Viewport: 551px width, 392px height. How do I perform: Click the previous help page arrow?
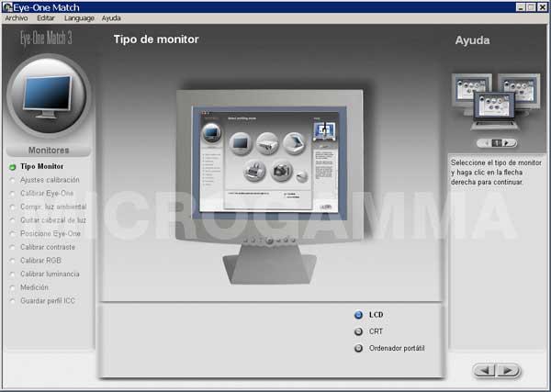(487, 143)
